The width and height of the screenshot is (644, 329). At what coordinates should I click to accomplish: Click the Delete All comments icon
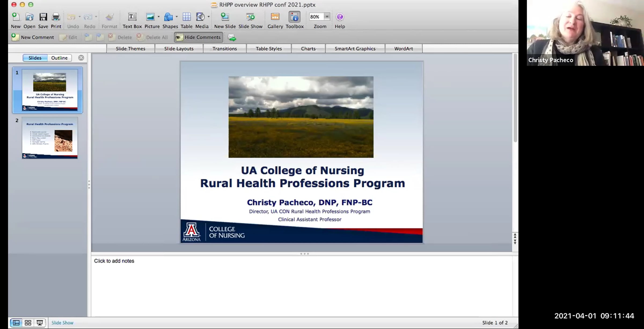[140, 37]
